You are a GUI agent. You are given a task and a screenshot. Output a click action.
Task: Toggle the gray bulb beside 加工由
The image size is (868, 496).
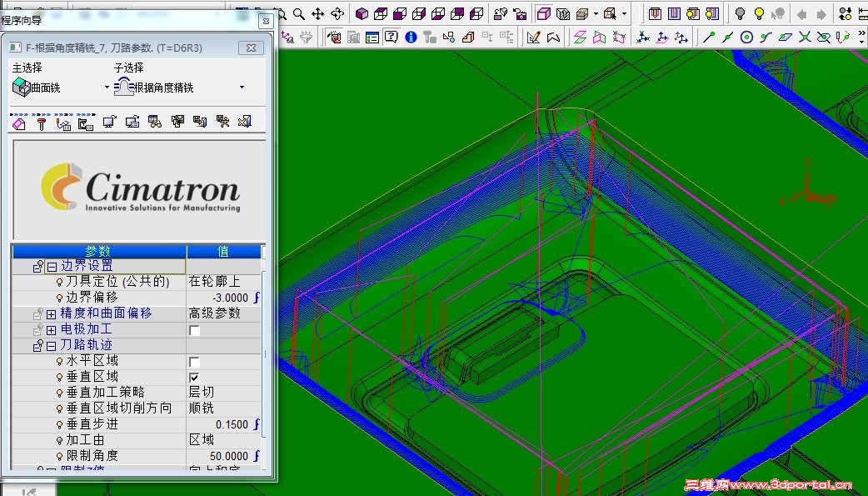[60, 441]
